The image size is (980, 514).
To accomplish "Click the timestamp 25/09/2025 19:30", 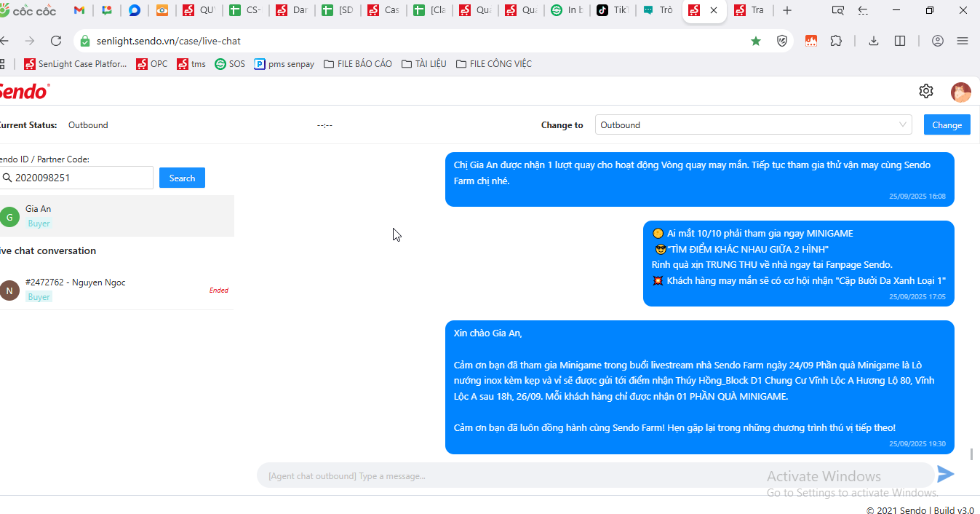I will (917, 443).
